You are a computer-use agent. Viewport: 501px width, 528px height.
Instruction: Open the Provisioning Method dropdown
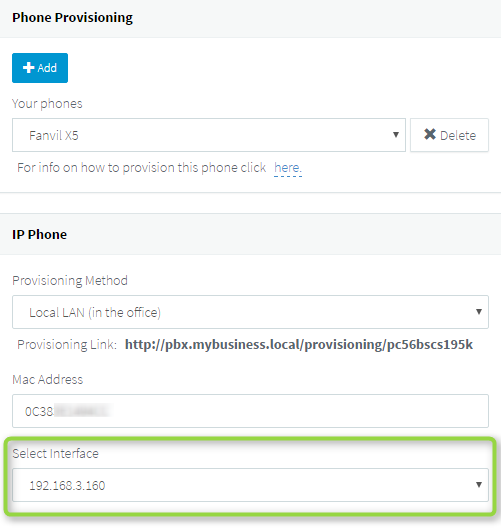(250, 312)
